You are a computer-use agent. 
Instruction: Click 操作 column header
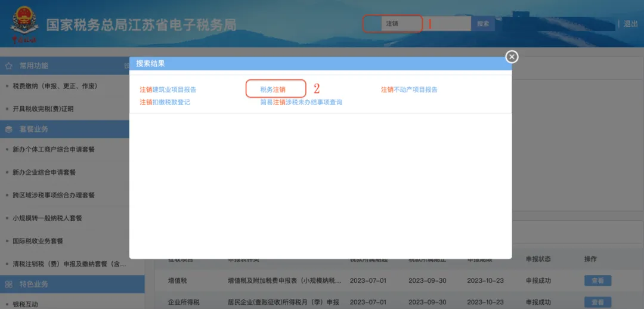(x=590, y=259)
